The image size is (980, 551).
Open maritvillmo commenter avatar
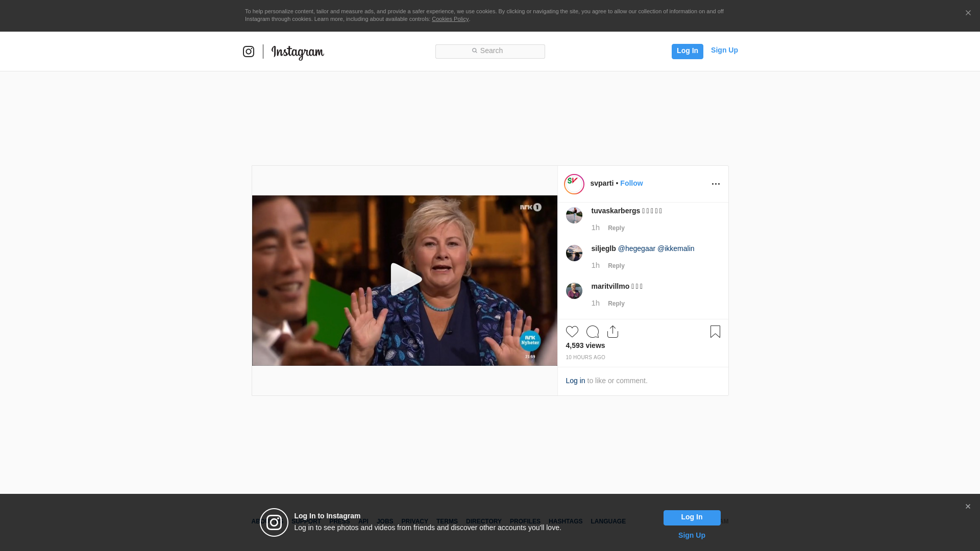pyautogui.click(x=574, y=291)
